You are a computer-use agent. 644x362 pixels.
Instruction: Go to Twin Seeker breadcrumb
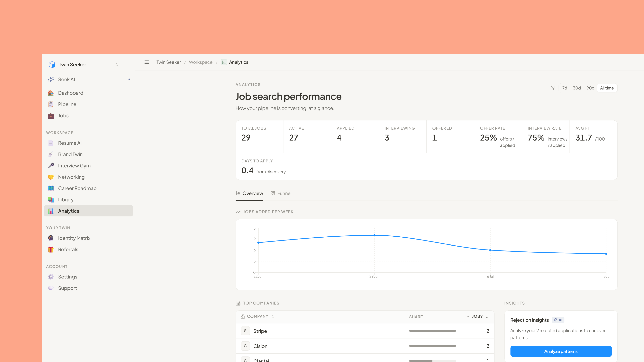coord(168,62)
